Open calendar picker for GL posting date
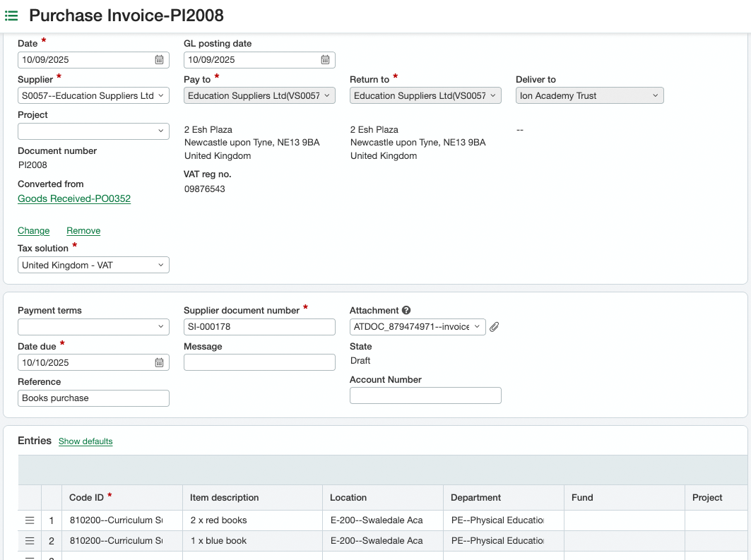The image size is (751, 560). click(325, 60)
